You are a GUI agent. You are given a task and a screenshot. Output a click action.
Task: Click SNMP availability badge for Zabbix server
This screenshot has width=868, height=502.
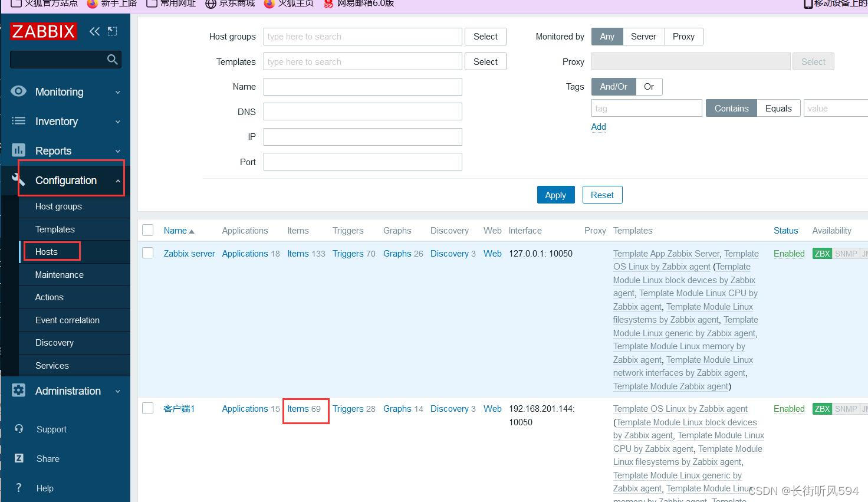tap(846, 254)
